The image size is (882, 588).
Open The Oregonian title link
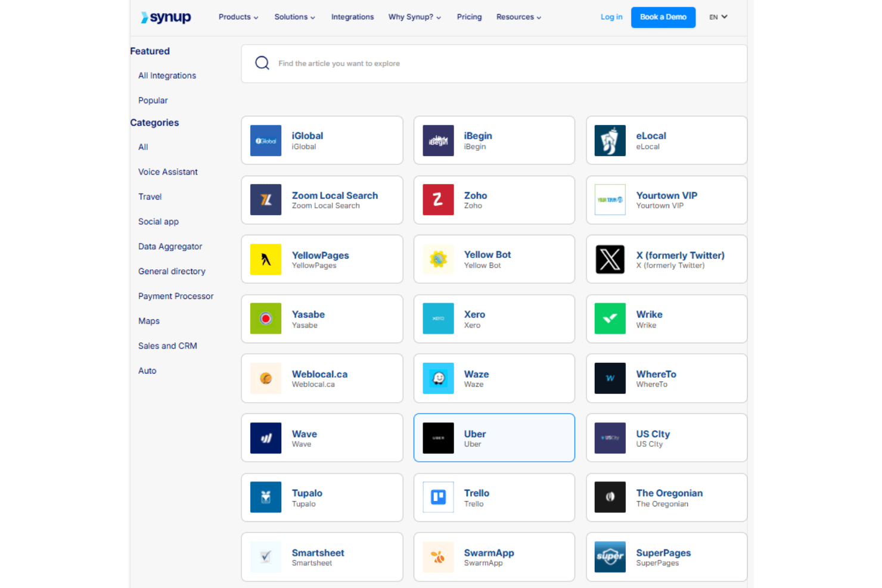point(670,493)
